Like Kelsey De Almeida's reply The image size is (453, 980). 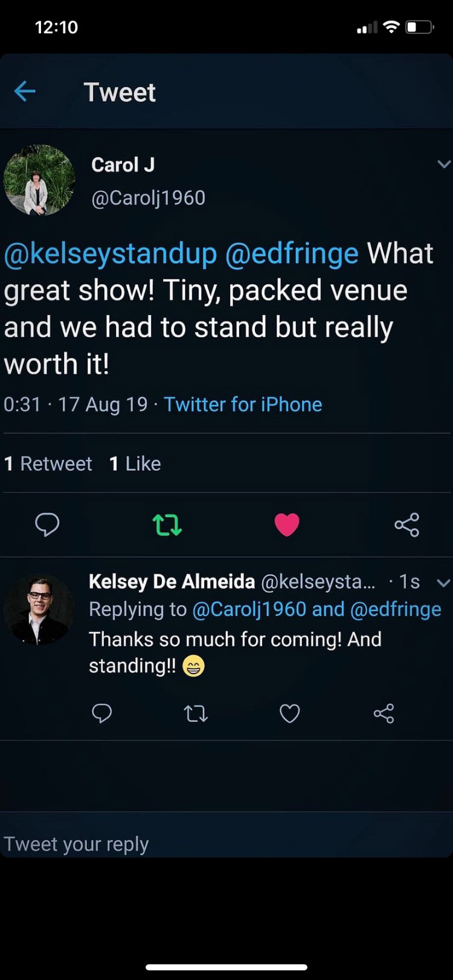[290, 714]
